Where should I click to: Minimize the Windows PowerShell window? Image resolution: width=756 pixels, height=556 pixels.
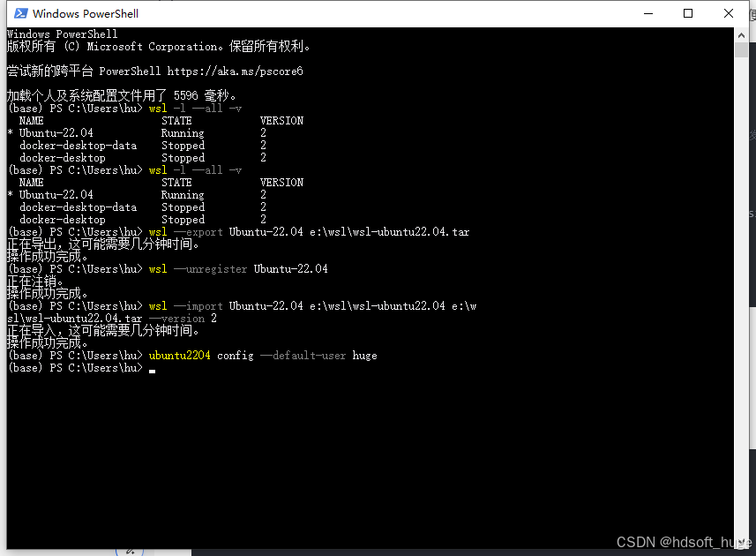648,13
